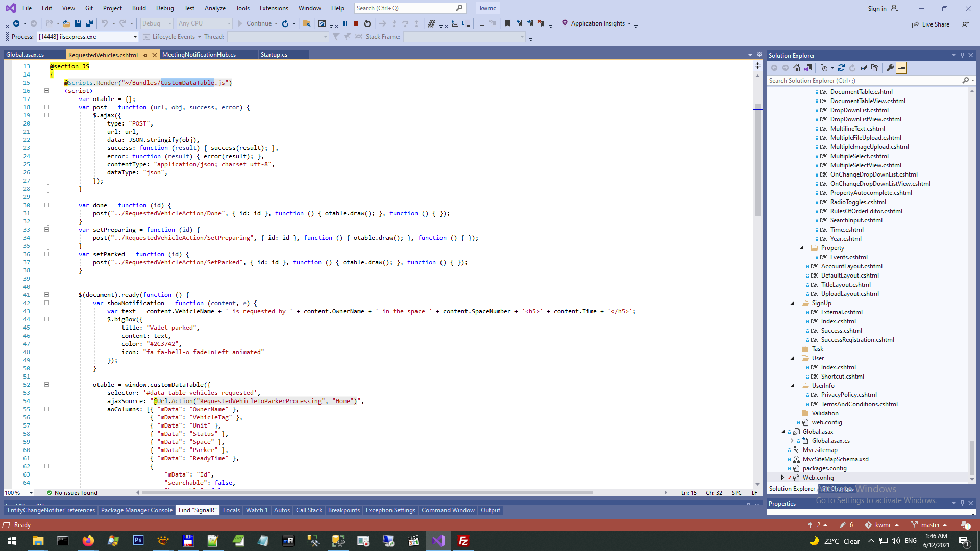
Task: Toggle Preview Selected Items button in Solution Explorer
Action: click(901, 68)
